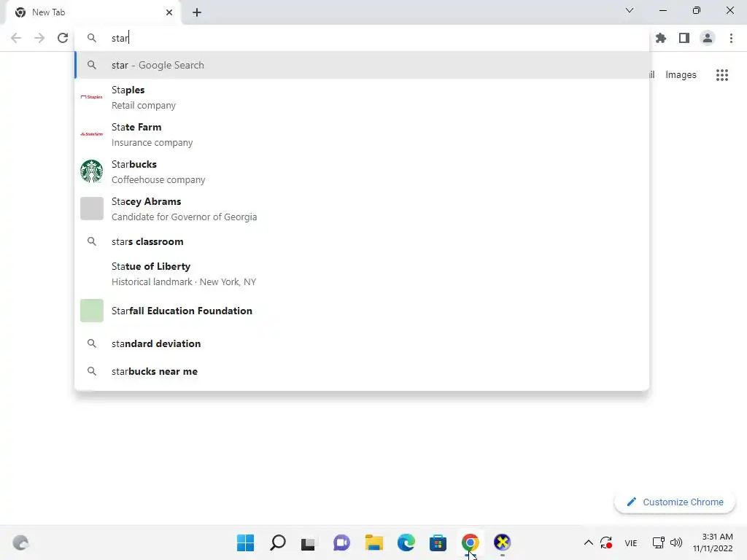
Task: Select 'star - Google Search' suggestion
Action: [x=362, y=65]
